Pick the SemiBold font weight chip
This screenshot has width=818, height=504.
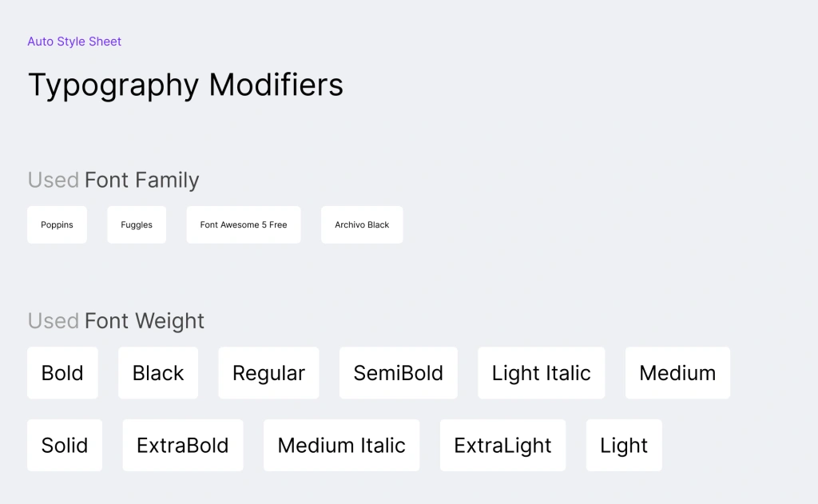[399, 373]
